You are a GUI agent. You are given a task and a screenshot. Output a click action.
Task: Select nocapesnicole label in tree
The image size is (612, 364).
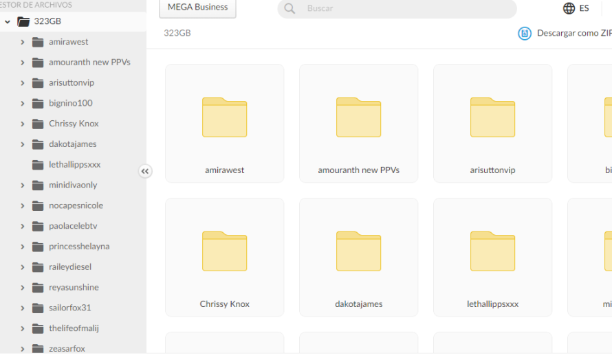click(76, 205)
